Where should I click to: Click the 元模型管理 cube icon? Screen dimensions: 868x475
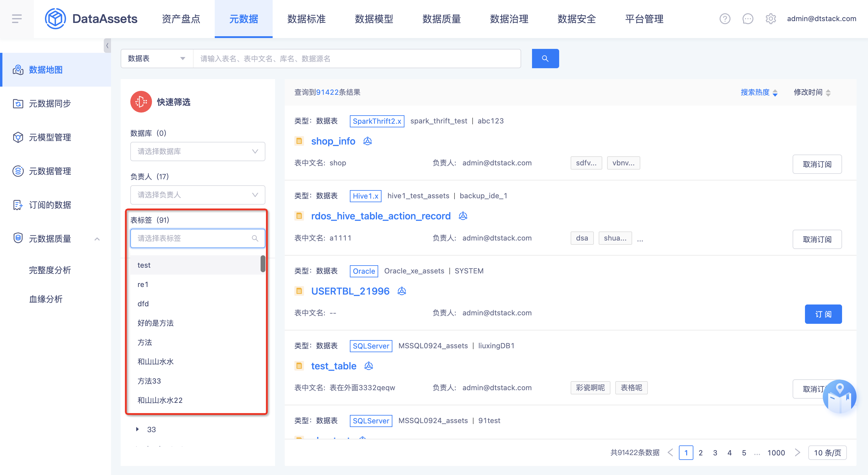18,137
